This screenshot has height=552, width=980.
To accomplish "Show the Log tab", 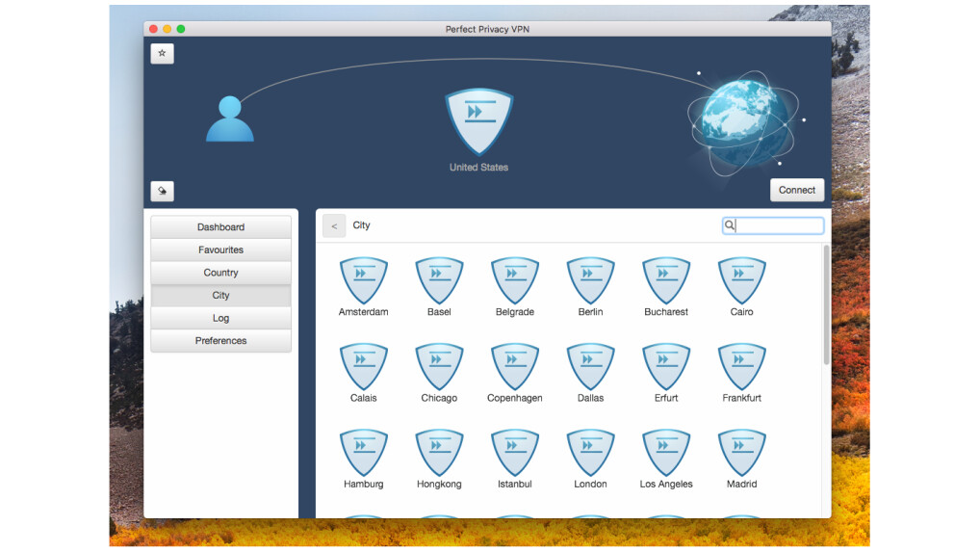I will coord(220,318).
